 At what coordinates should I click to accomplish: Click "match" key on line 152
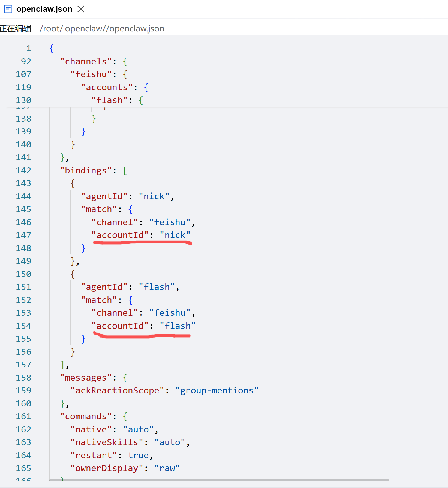point(99,300)
